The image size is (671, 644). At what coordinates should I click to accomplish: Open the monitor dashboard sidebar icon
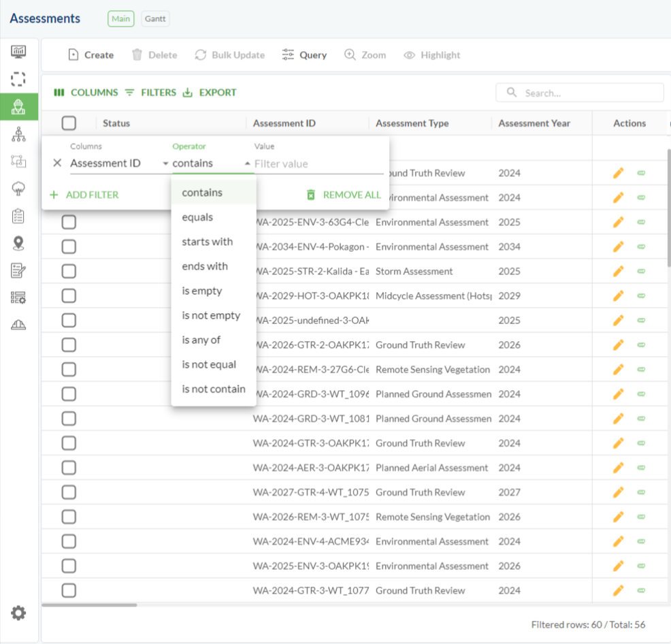pyautogui.click(x=18, y=52)
